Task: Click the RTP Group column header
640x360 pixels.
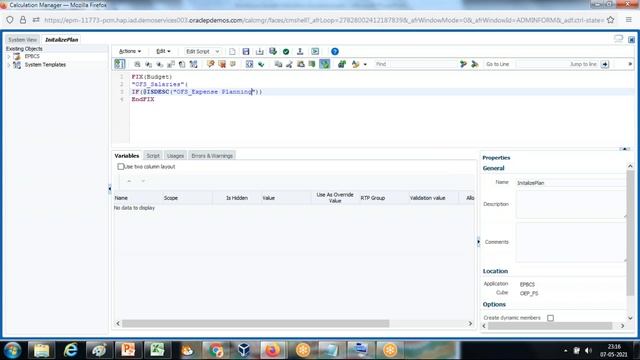Action: tap(373, 198)
